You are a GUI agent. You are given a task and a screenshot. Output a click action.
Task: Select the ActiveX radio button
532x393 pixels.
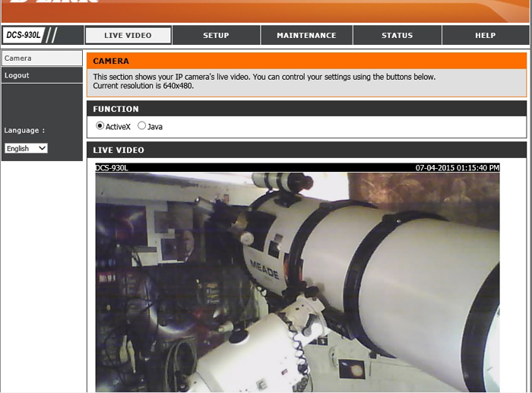[x=100, y=126]
